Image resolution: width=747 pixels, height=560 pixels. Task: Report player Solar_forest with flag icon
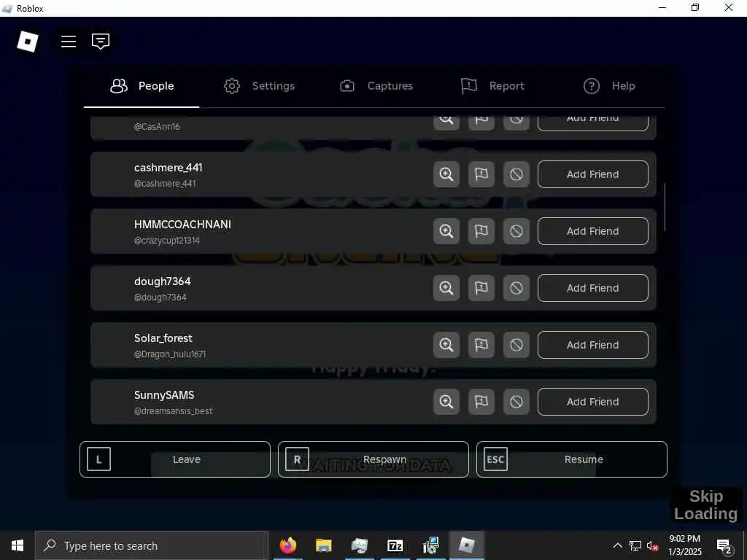tap(481, 345)
